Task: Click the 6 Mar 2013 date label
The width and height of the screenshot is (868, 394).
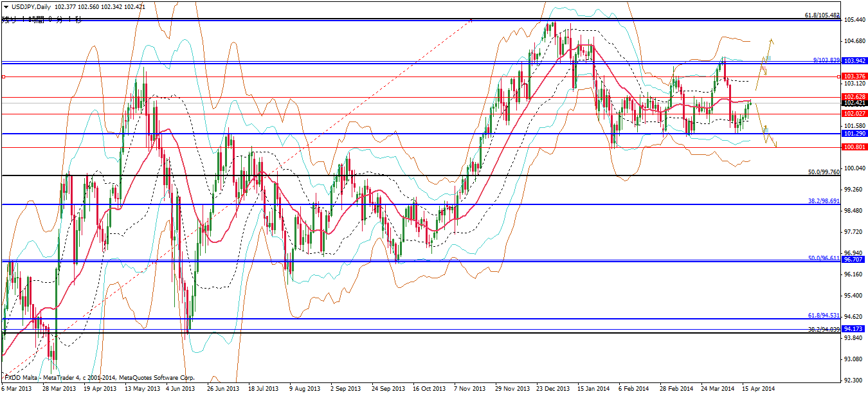Action: point(17,389)
